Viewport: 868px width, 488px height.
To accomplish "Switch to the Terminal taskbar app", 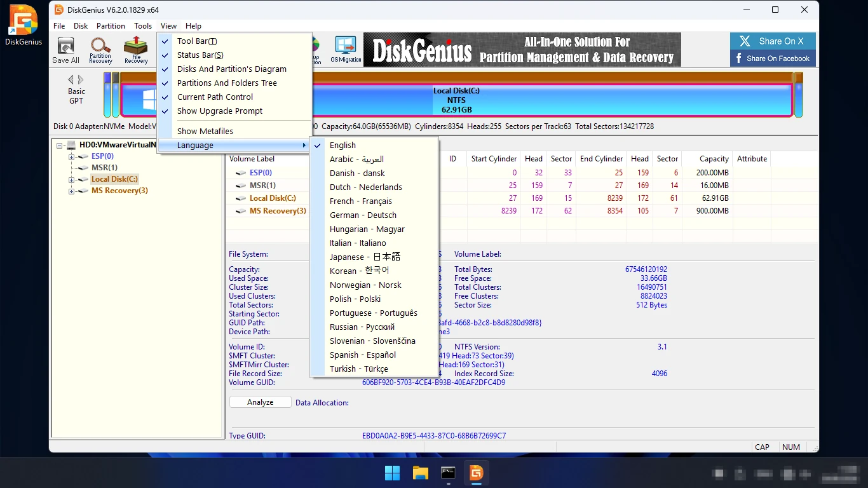I will coord(448,473).
